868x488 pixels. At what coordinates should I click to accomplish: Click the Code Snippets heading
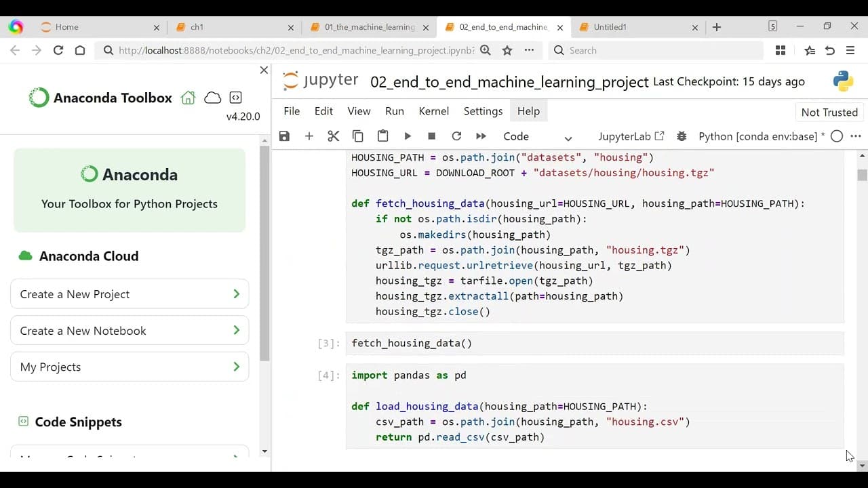[78, 422]
